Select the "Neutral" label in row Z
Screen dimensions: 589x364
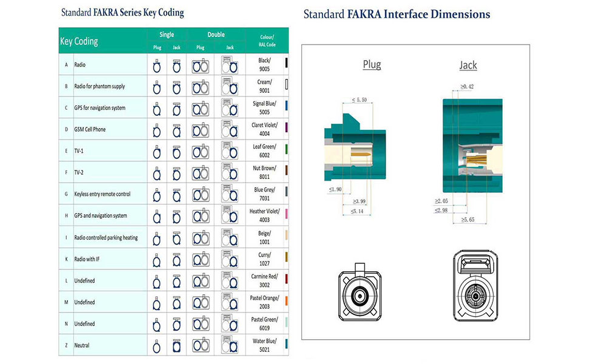click(81, 345)
